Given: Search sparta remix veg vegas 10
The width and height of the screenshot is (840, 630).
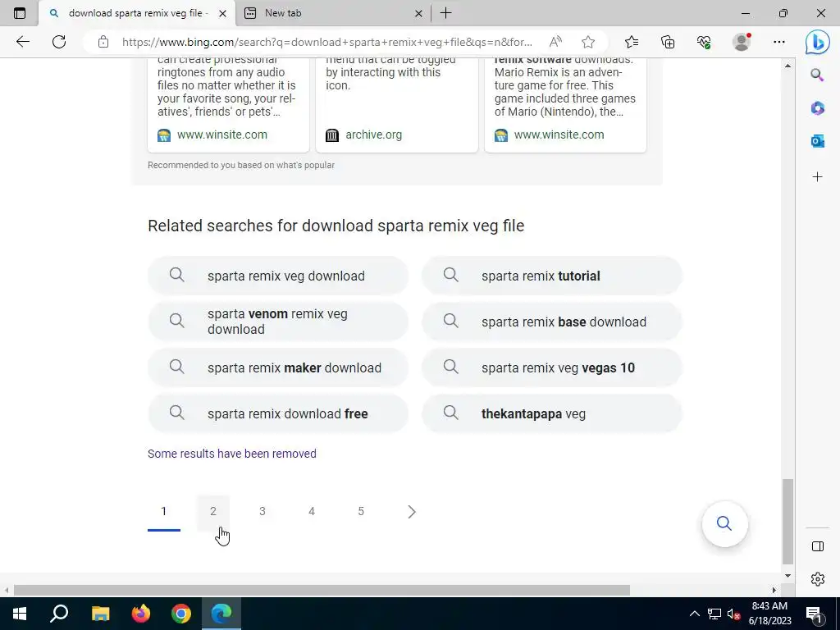Looking at the screenshot, I should [x=552, y=367].
